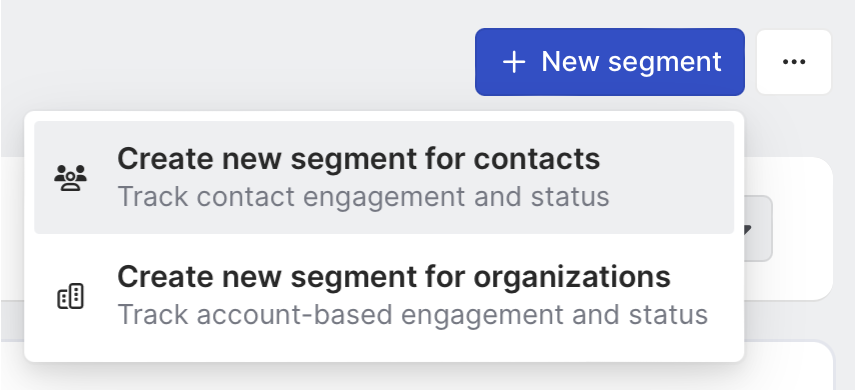This screenshot has width=855, height=390.
Task: Click the dropdown arrow peeking behind the menu
Action: click(x=748, y=230)
